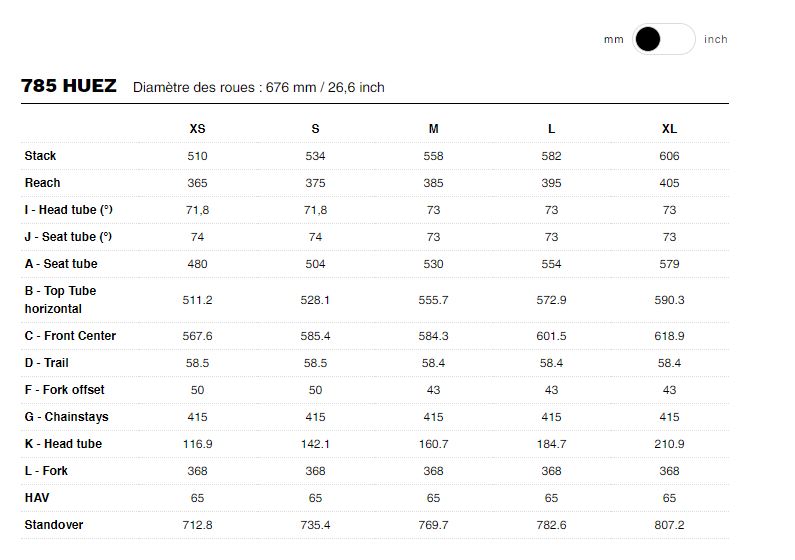Click the 785 HUEZ model heading
The width and height of the screenshot is (795, 560).
coord(69,86)
